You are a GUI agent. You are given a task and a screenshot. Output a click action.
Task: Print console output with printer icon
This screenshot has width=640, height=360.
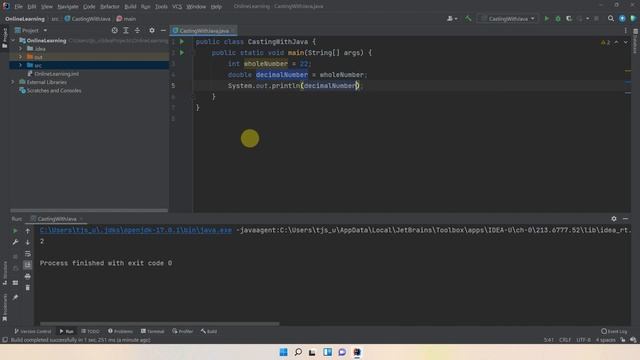pos(28,276)
